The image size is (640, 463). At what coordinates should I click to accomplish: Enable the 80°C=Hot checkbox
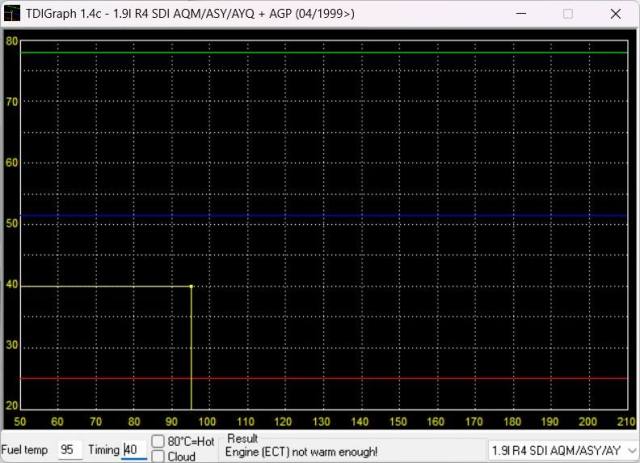[x=158, y=442]
